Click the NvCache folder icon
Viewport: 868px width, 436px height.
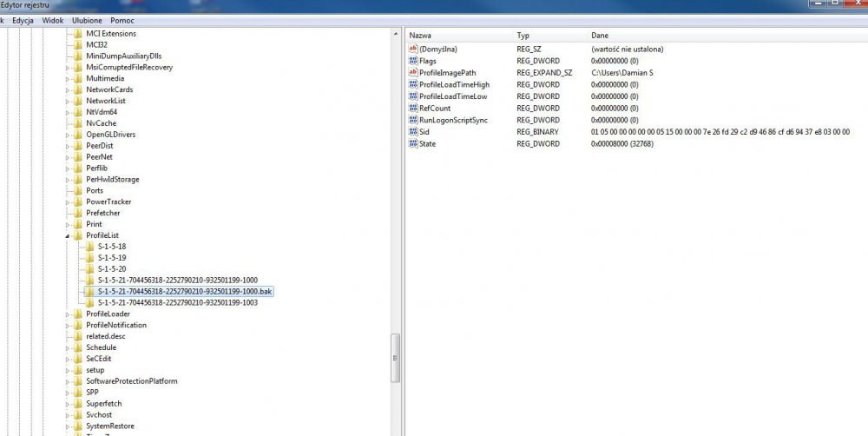tap(78, 123)
